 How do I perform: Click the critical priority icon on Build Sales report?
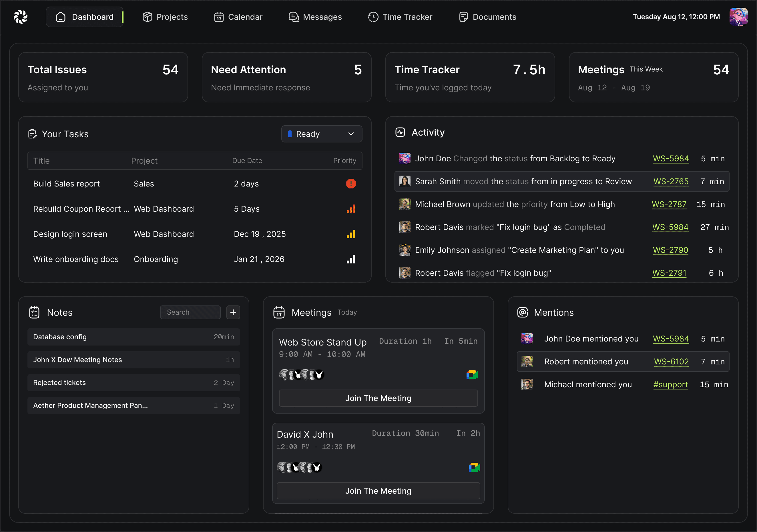pos(351,184)
